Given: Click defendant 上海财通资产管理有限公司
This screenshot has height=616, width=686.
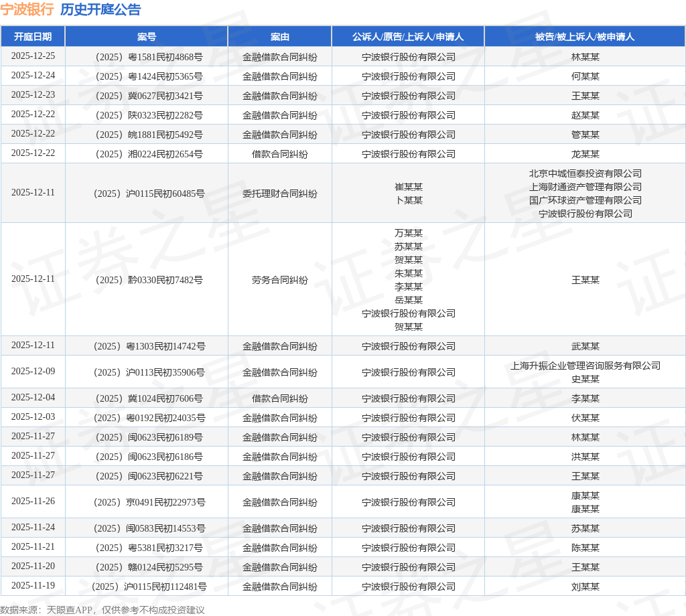Looking at the screenshot, I should 586,187.
